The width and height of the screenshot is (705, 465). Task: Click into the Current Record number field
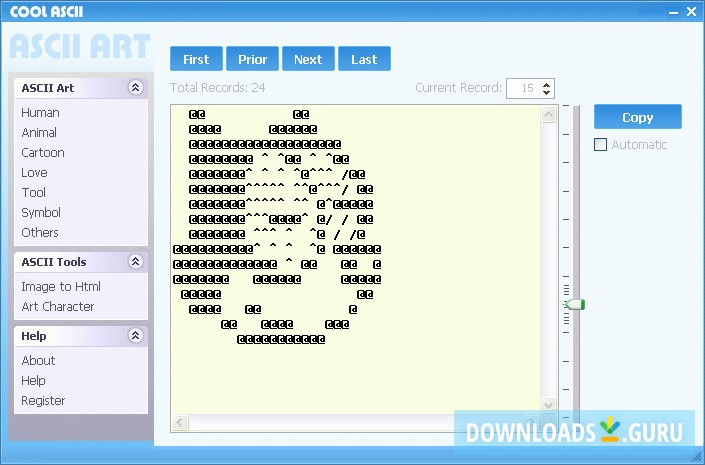[x=524, y=88]
